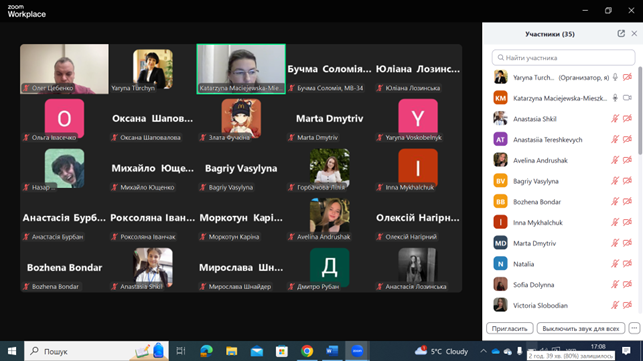Select Злата Фучаска tile with cartoon avatar

[x=241, y=119]
